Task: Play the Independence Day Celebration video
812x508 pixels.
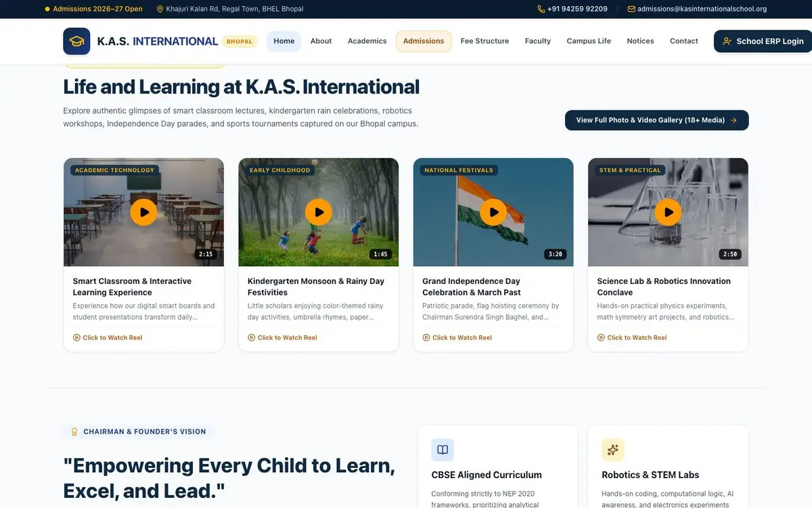Action: point(493,212)
